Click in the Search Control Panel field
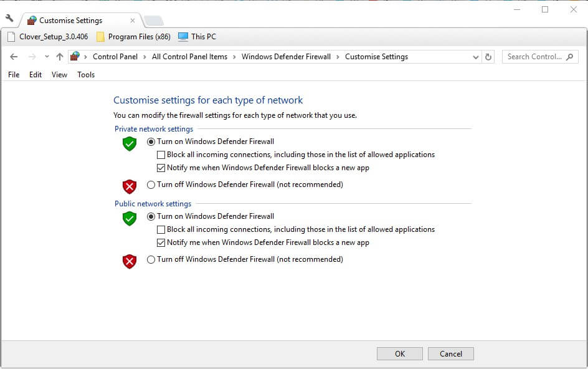 tap(534, 57)
